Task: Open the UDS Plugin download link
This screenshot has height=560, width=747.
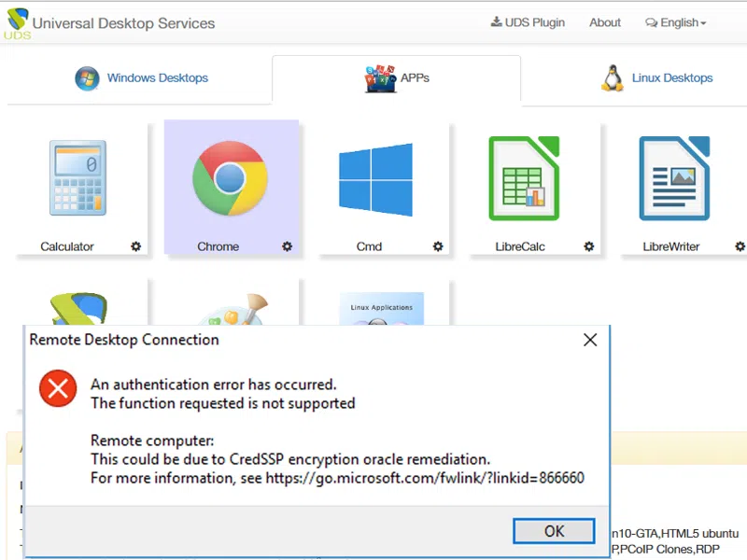Action: 528,22
